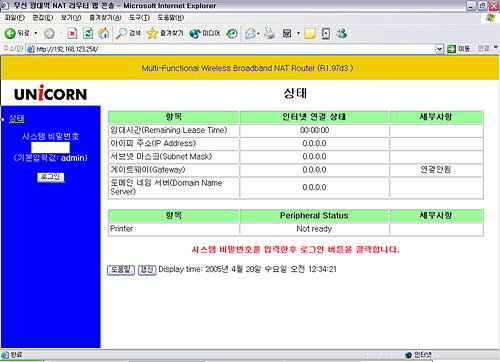Click the Mail envelope icon
The image size is (500, 362).
(x=250, y=33)
